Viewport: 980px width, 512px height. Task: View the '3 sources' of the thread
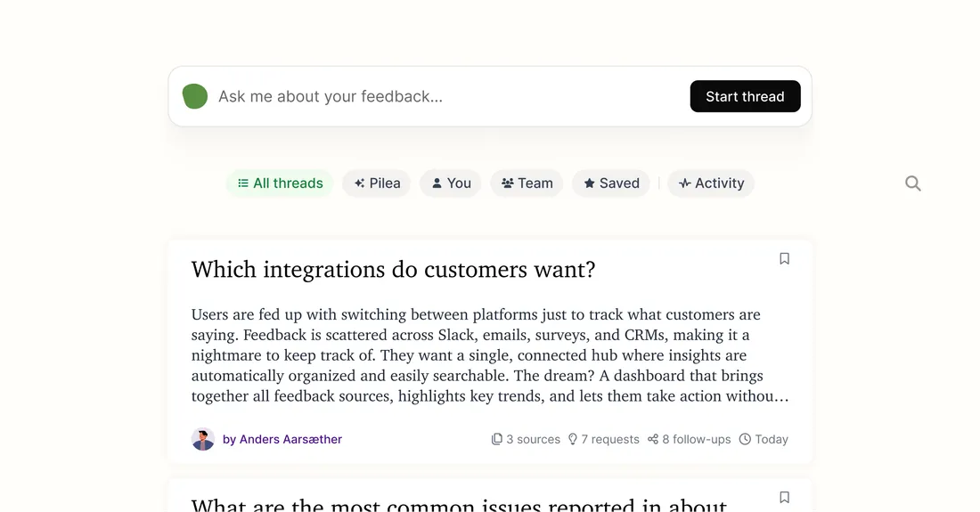tap(526, 439)
